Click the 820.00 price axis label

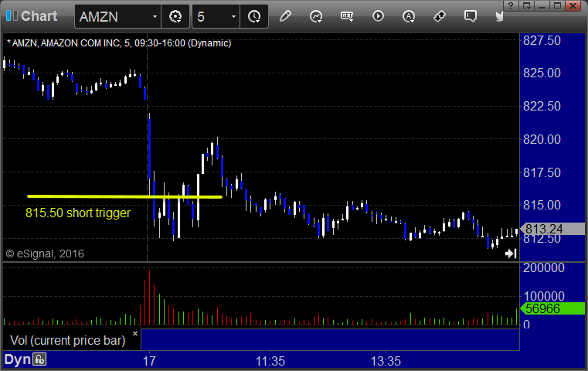point(542,139)
